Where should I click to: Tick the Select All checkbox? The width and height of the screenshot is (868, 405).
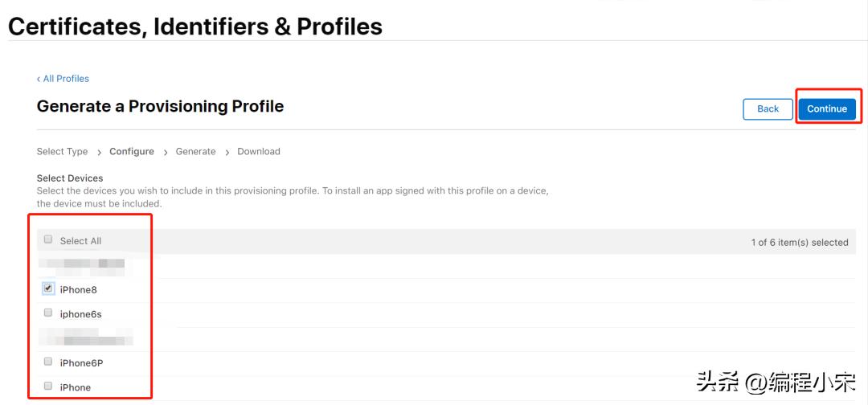point(48,239)
